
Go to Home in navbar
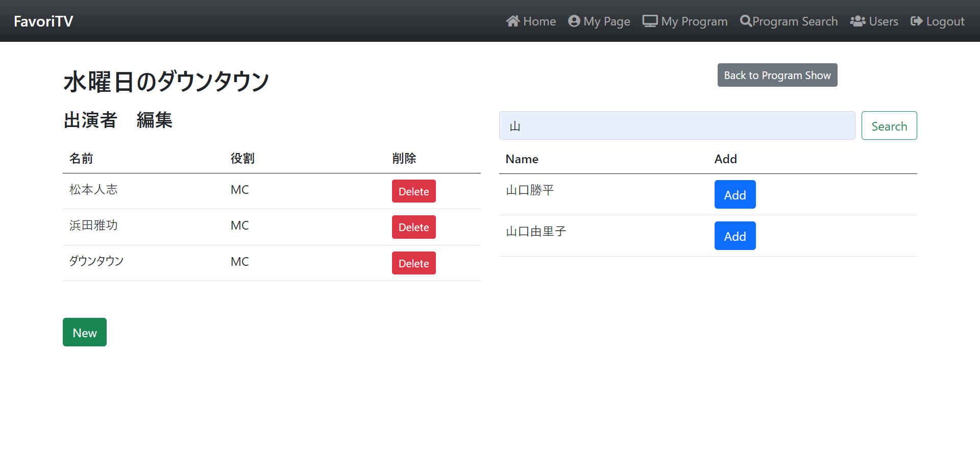click(x=531, y=21)
